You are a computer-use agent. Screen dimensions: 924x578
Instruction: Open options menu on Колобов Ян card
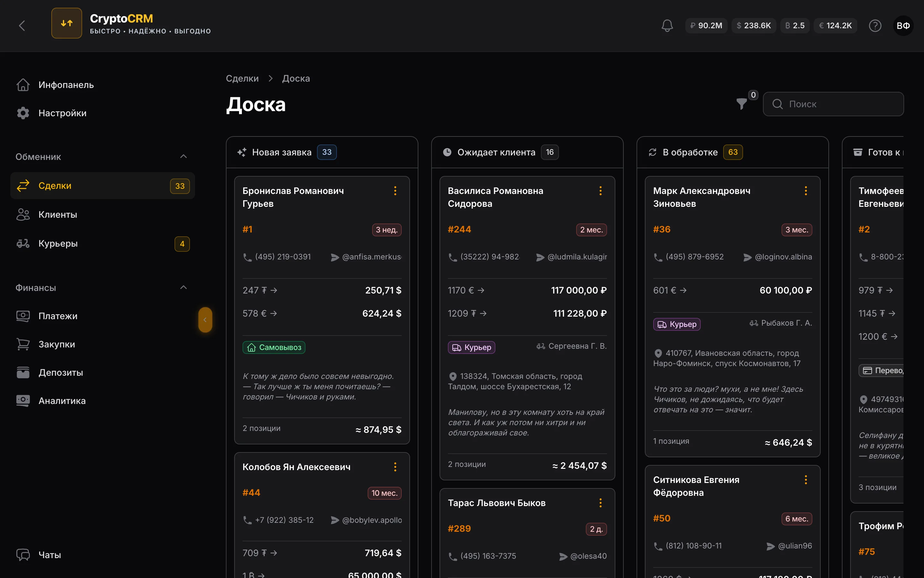coord(395,467)
